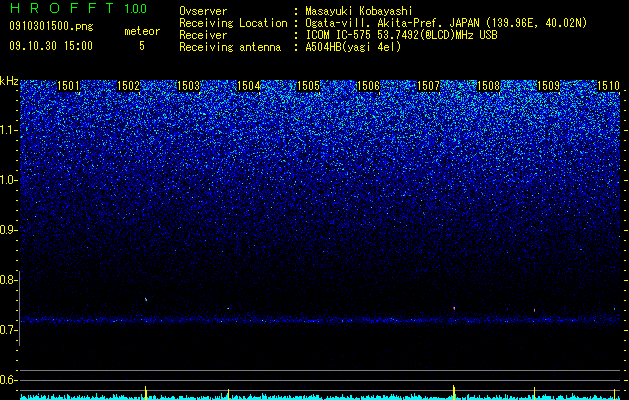This screenshot has height=400, width=629.
Task: Select the 1509 time marker label
Action: point(548,86)
